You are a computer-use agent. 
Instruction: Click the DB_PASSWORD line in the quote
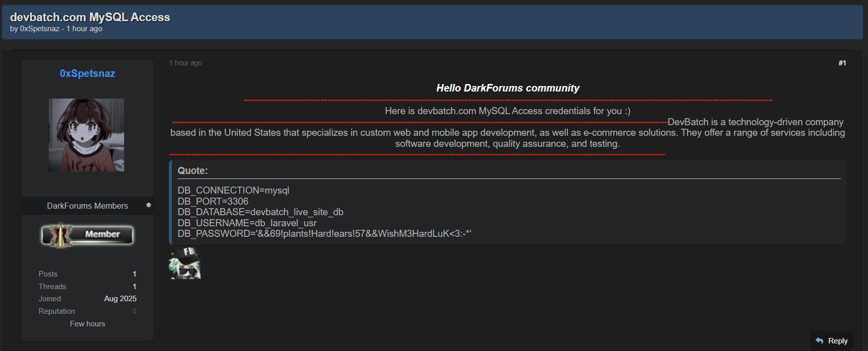(324, 233)
